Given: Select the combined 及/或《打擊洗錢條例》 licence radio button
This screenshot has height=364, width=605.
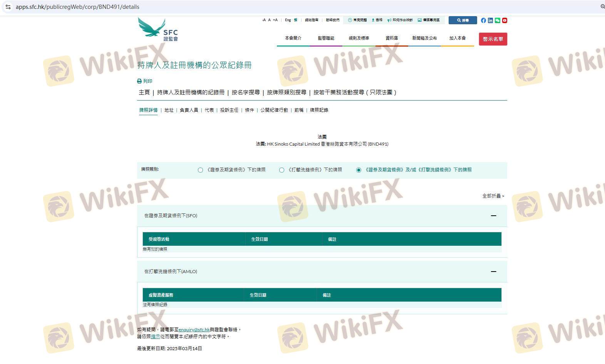Looking at the screenshot, I should pos(359,170).
